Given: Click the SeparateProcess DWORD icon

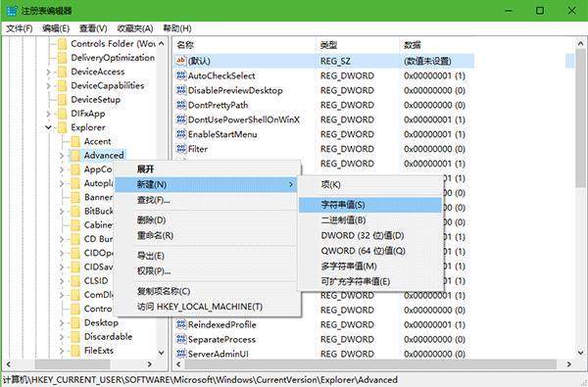Looking at the screenshot, I should [181, 339].
